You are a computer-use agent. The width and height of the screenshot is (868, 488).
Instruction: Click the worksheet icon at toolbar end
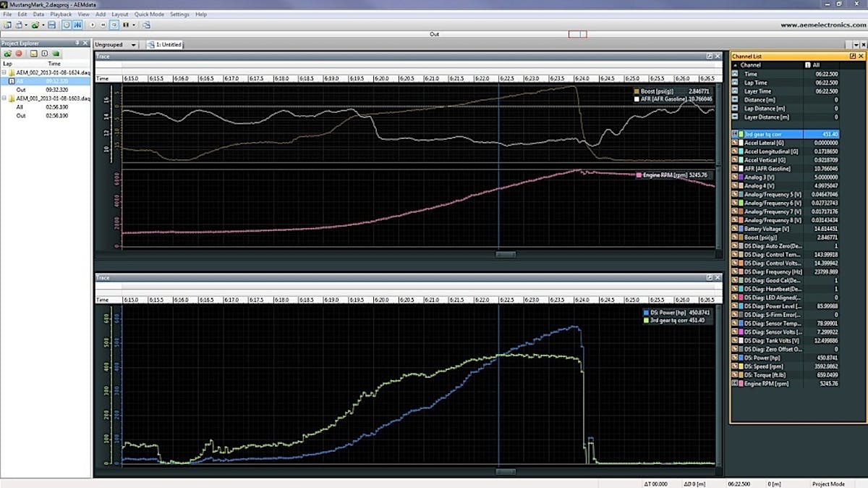147,25
